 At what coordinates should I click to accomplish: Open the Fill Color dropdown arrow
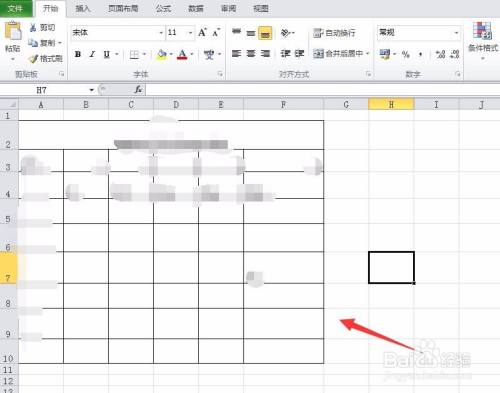171,54
